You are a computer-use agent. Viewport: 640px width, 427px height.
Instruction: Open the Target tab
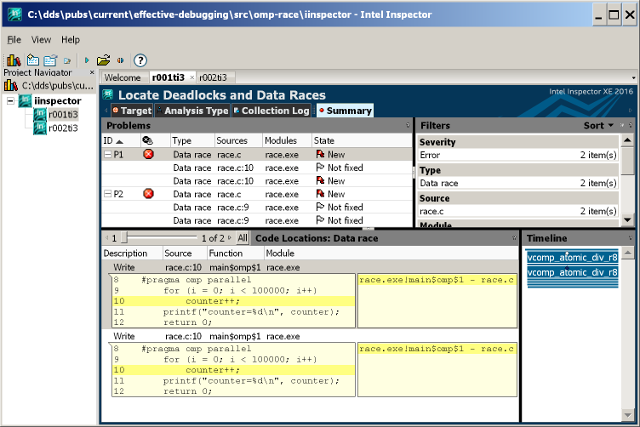tap(132, 111)
